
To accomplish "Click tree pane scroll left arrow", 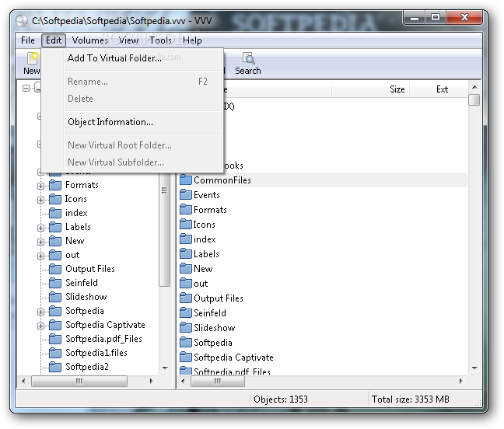I will [x=23, y=381].
